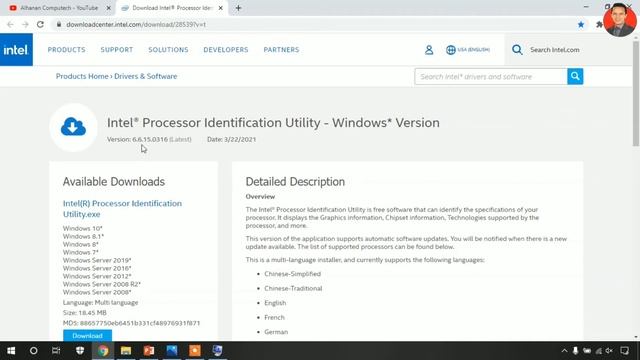The width and height of the screenshot is (640, 360).
Task: Open Intel(R) Processor Identification Utility.exe link
Action: (122, 209)
